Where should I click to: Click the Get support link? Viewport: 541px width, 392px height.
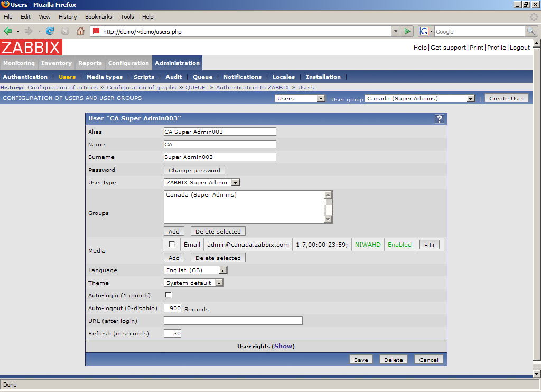[x=448, y=48]
